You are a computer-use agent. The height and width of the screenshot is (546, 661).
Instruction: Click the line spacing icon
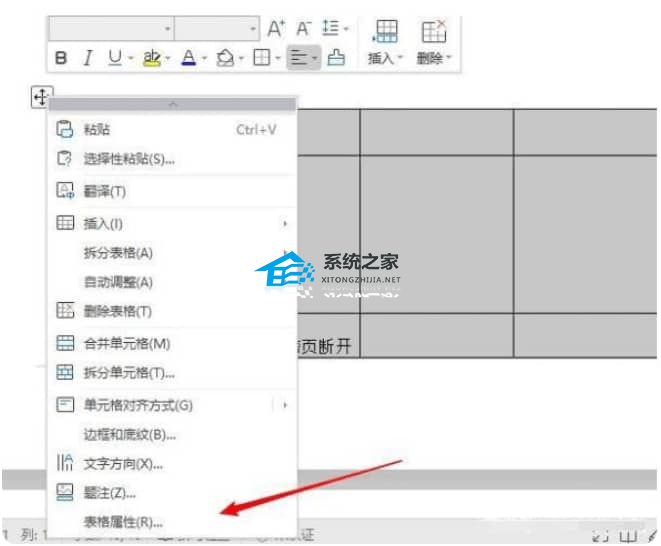pyautogui.click(x=330, y=28)
